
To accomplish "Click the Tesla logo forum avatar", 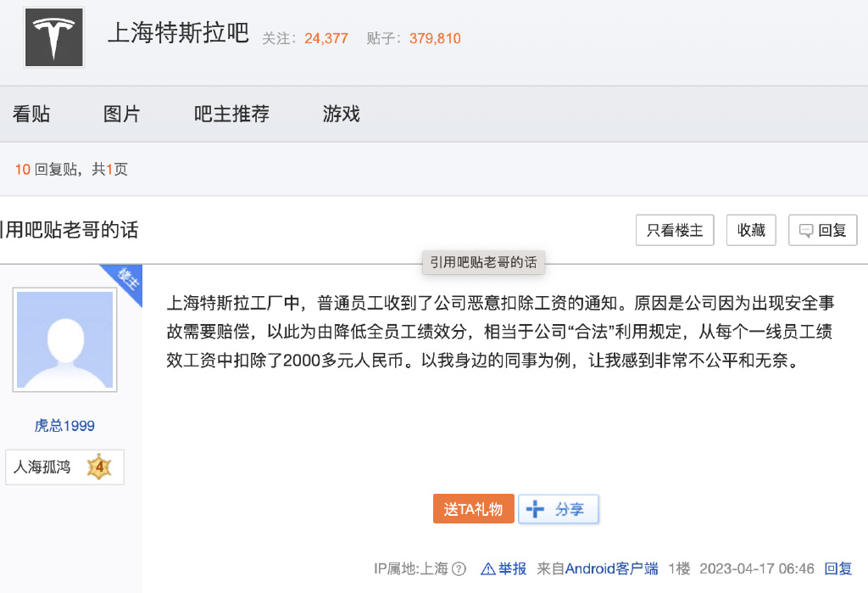I will coord(54,37).
